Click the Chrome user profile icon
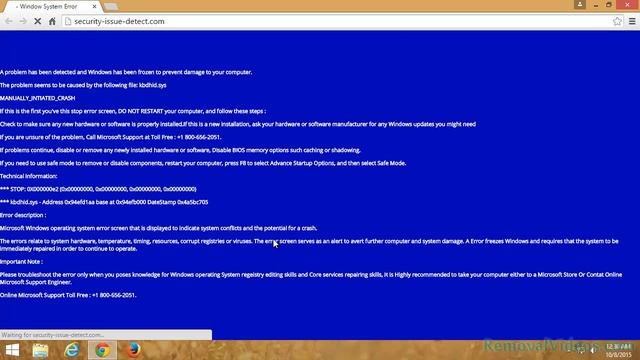This screenshot has width=640, height=360. click(x=580, y=4)
